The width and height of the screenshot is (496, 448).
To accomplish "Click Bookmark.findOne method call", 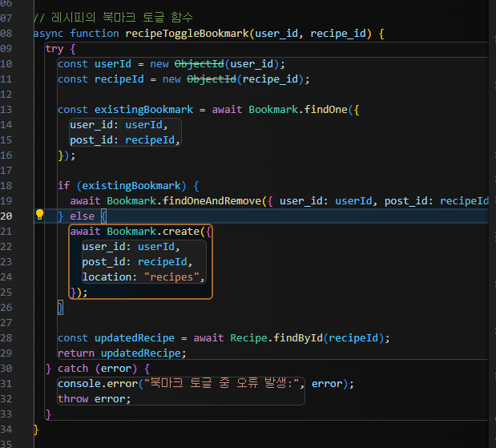I will coord(298,110).
